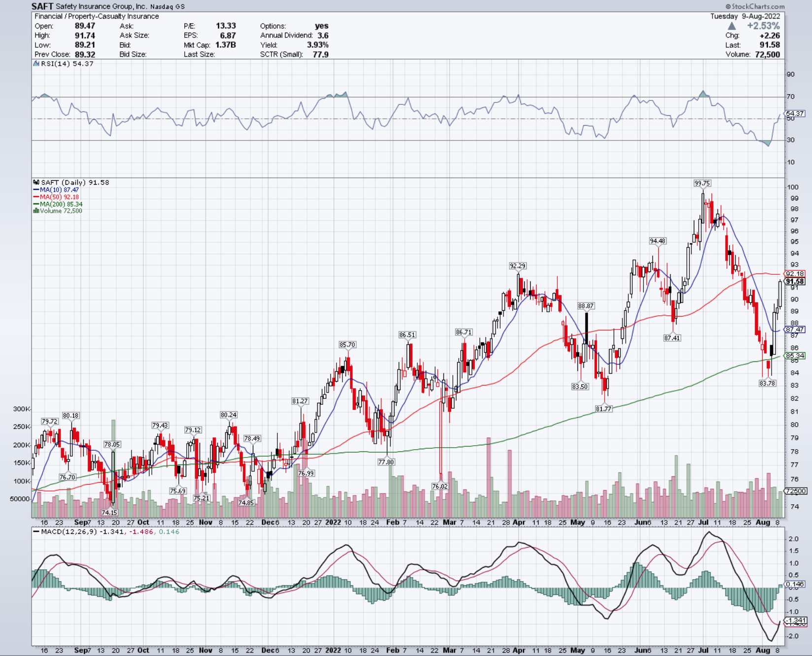
Task: Click the 74.15 low price label
Action: click(109, 513)
